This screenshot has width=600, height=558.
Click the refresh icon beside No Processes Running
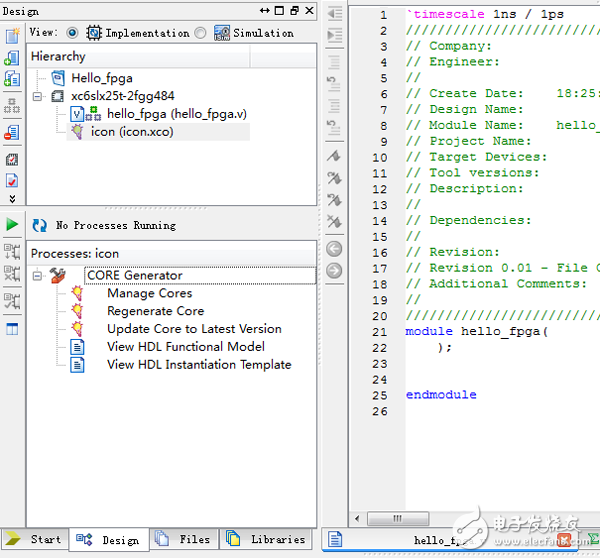(x=40, y=225)
